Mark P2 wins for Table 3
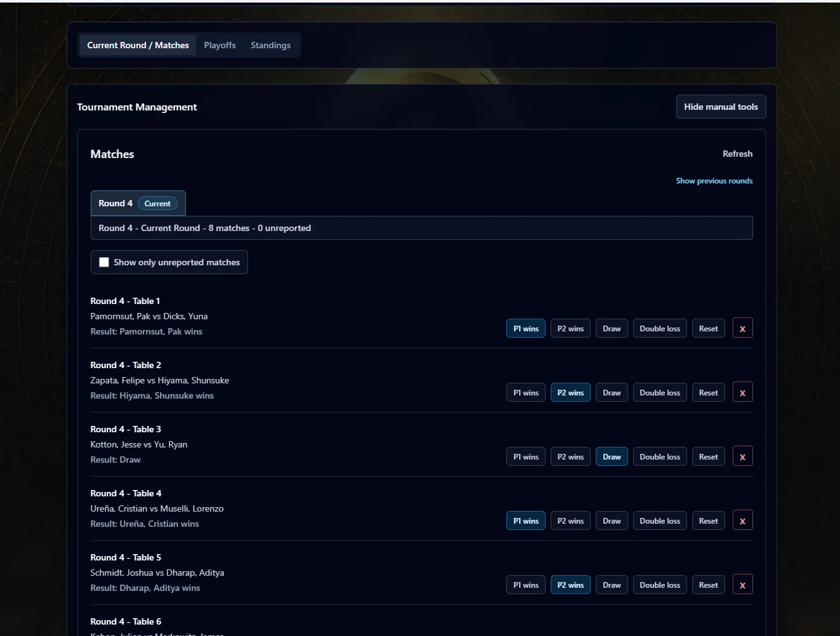 [570, 456]
